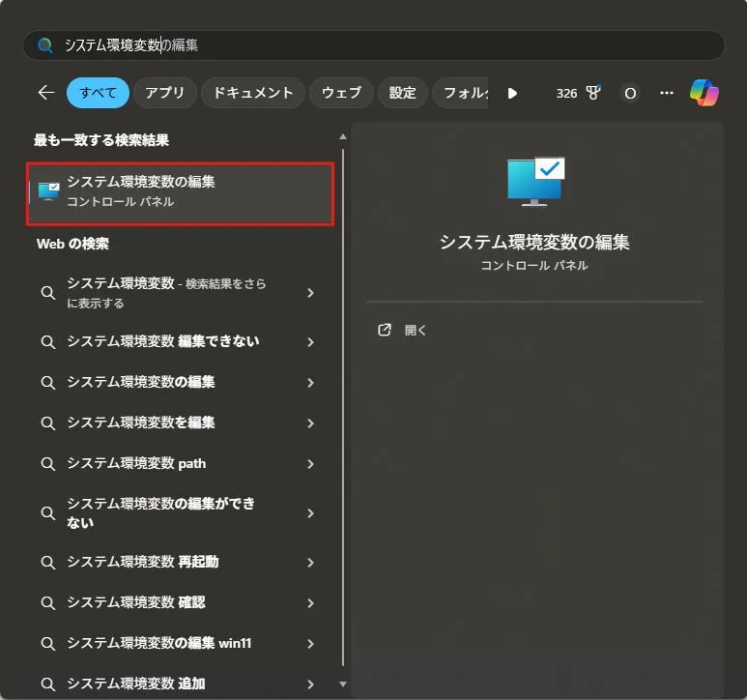Expand chevron for web suggestion システム環境変数の編集

point(310,383)
